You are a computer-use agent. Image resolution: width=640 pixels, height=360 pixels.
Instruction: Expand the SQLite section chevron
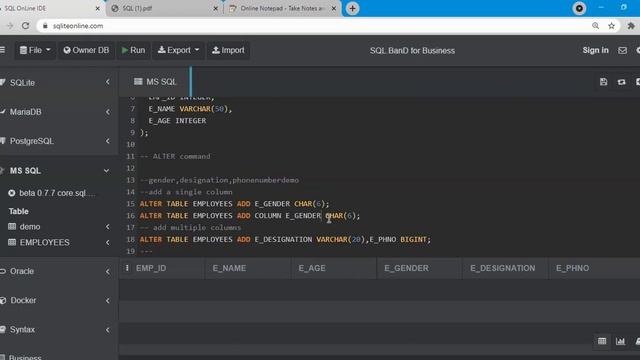[x=108, y=82]
